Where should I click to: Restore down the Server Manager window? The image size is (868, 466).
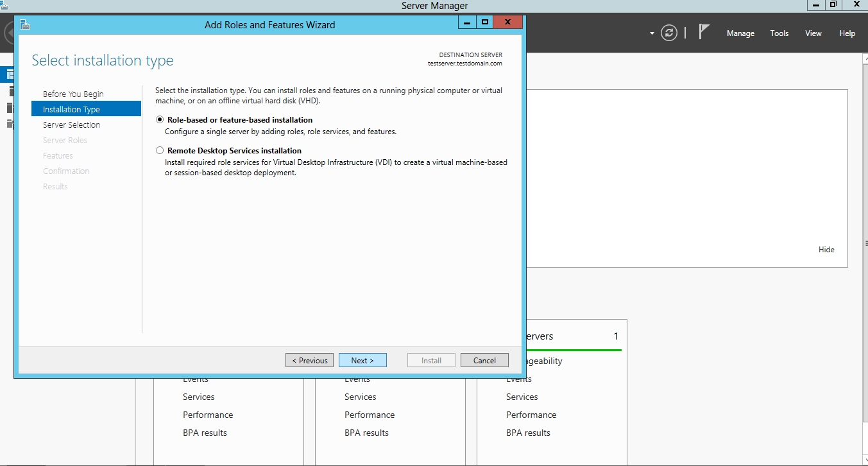pos(833,4)
